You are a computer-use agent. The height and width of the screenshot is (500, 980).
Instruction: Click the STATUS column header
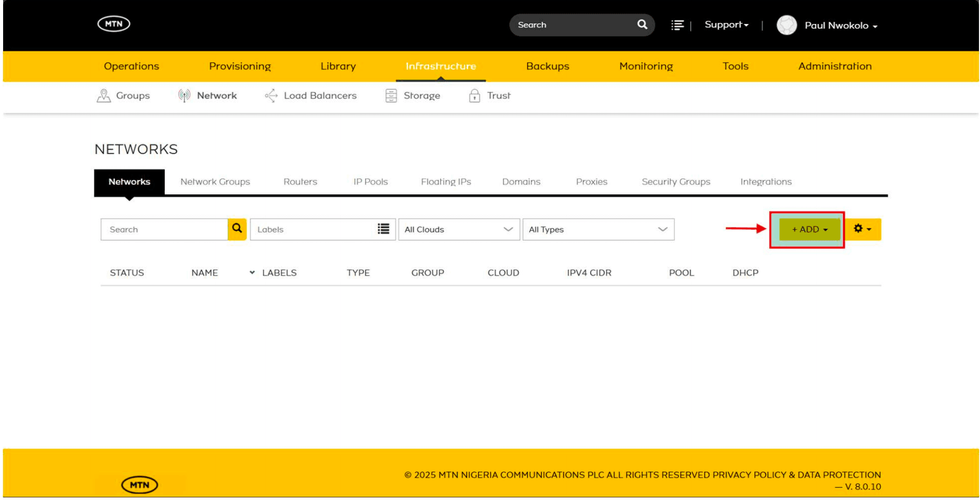click(x=127, y=273)
